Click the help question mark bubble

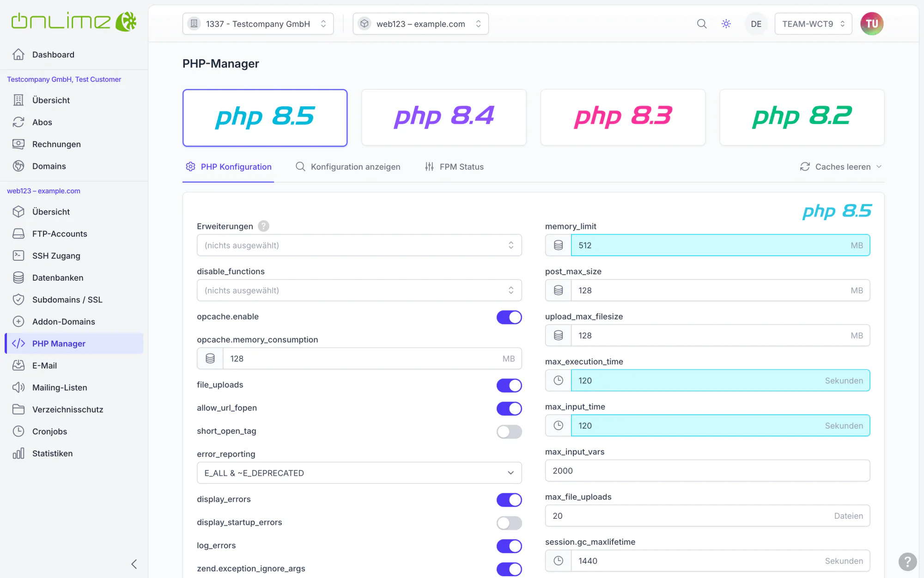(907, 562)
